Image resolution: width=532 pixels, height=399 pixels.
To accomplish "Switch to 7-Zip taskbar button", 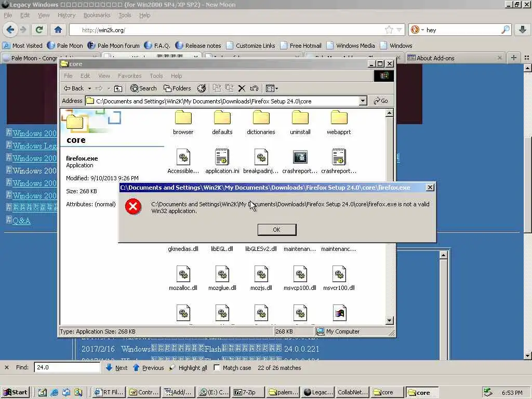I will [248, 393].
